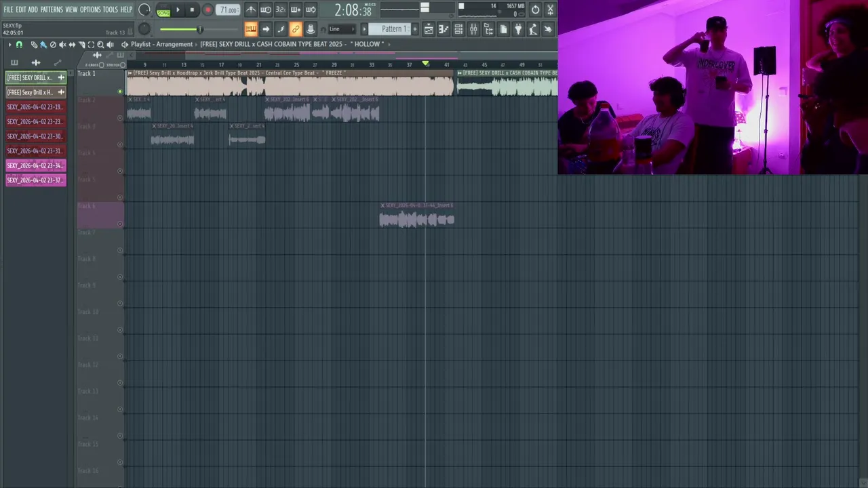The image size is (868, 488).
Task: Select the playlist Zoom tool
Action: coord(100,45)
